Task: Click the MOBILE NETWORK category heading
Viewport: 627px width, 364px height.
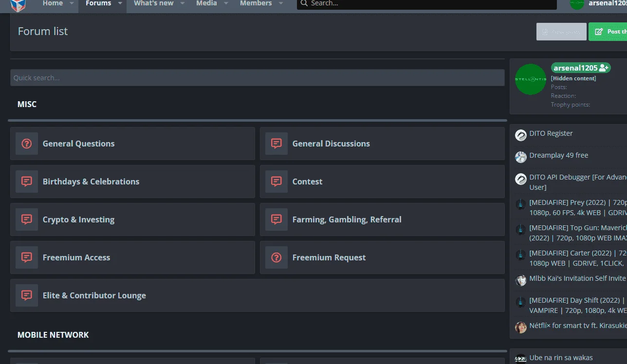Action: pyautogui.click(x=53, y=335)
